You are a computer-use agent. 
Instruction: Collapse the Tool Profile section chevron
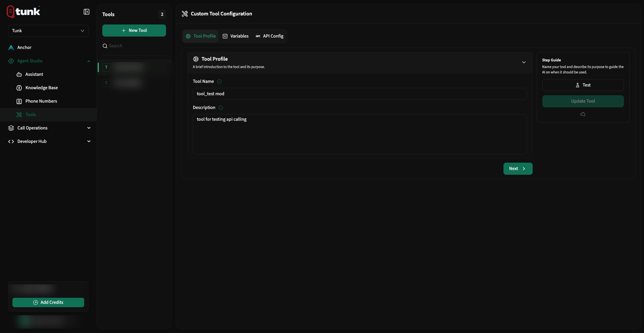[x=524, y=62]
